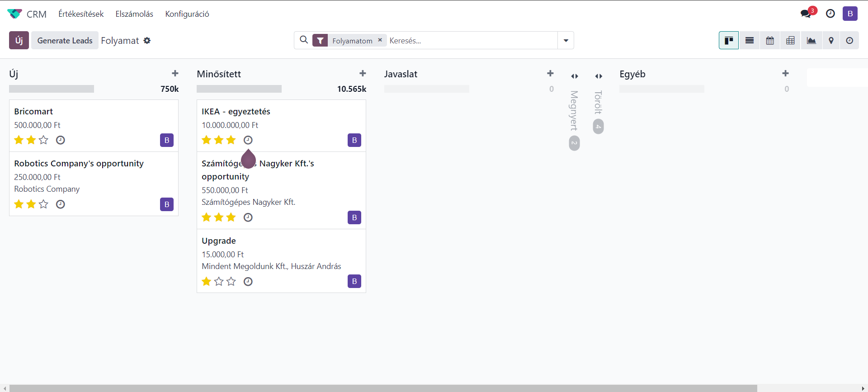Click the 750k revenue total
This screenshot has width=868, height=392.
pyautogui.click(x=170, y=89)
